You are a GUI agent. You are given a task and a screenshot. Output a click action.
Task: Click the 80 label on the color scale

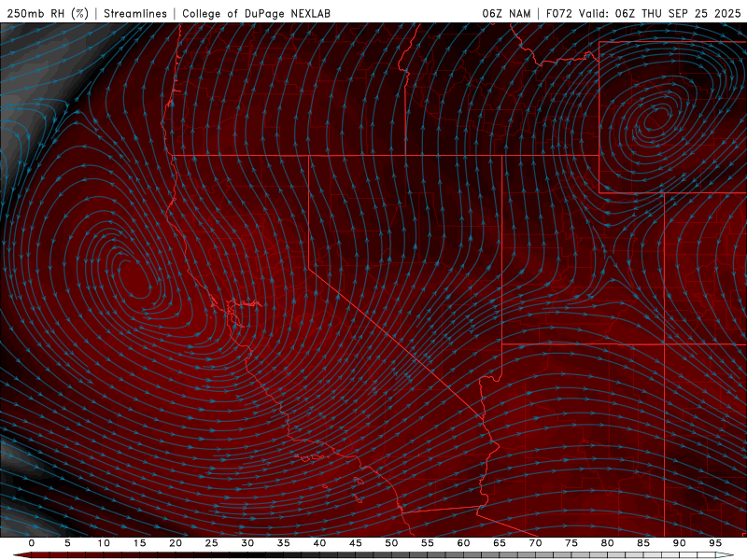click(607, 543)
